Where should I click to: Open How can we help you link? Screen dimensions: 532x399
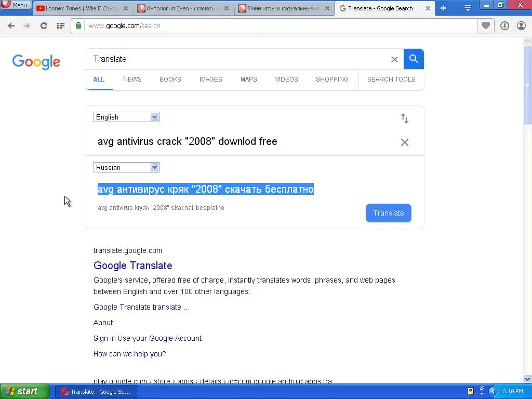click(x=129, y=354)
